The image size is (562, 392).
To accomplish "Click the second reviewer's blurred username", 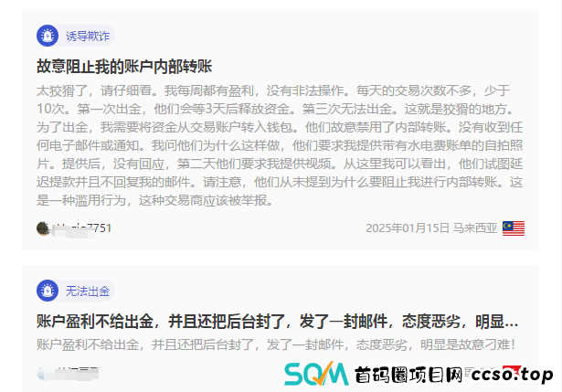I will point(76,374).
